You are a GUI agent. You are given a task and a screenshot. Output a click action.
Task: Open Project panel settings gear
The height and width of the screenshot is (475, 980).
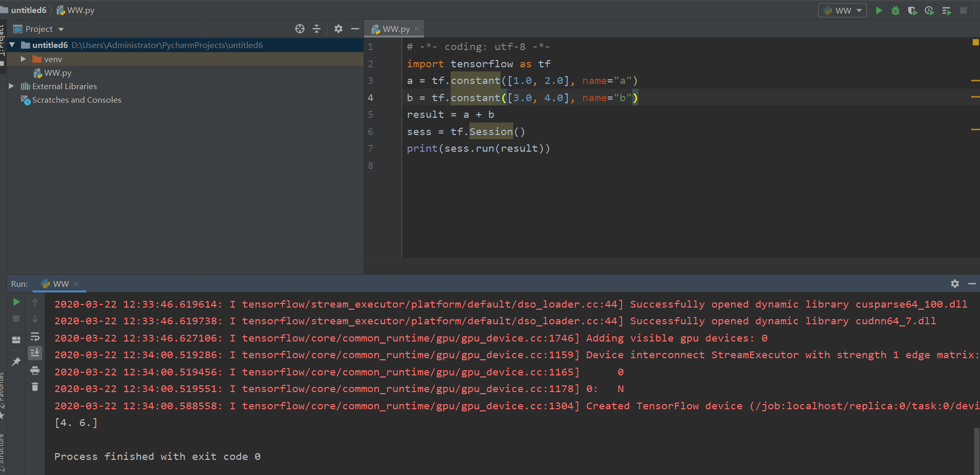(x=338, y=29)
